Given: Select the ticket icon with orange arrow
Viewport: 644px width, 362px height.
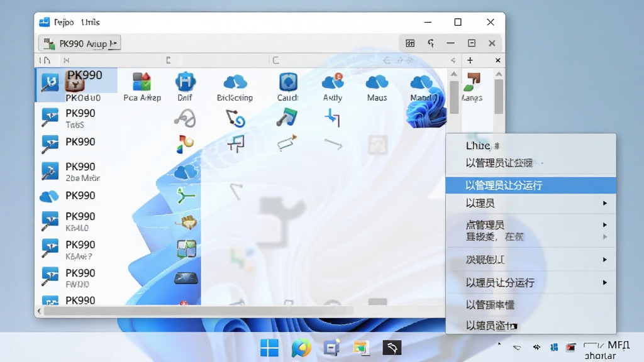Looking at the screenshot, I should [x=287, y=143].
